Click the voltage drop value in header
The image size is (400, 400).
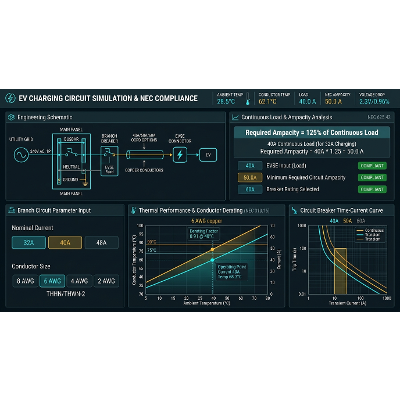pyautogui.click(x=374, y=102)
